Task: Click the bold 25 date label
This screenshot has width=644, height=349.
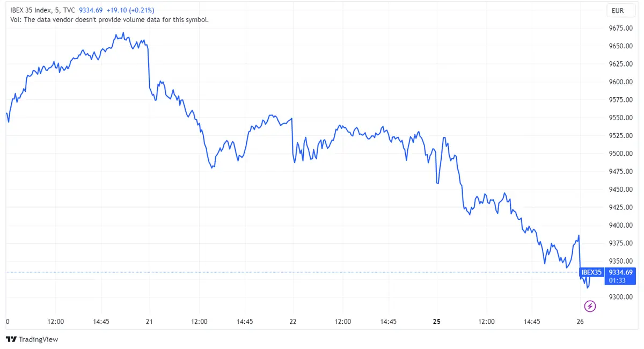Action: pyautogui.click(x=436, y=321)
